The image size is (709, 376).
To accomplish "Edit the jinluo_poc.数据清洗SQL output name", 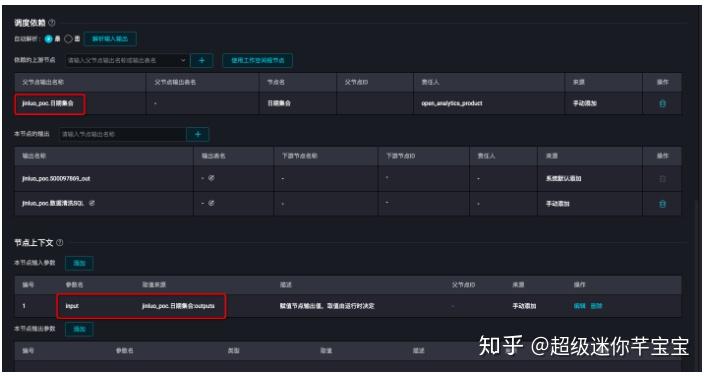I will coord(92,203).
